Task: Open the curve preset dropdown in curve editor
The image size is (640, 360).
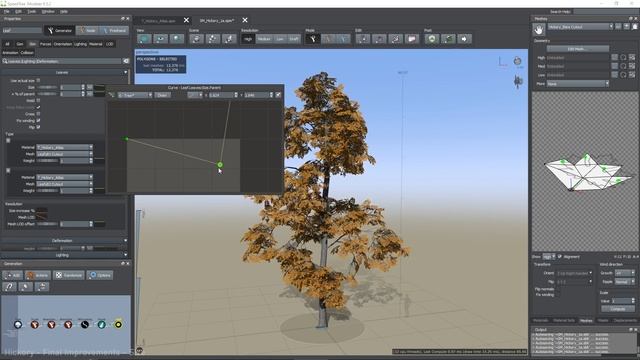Action: (x=135, y=95)
